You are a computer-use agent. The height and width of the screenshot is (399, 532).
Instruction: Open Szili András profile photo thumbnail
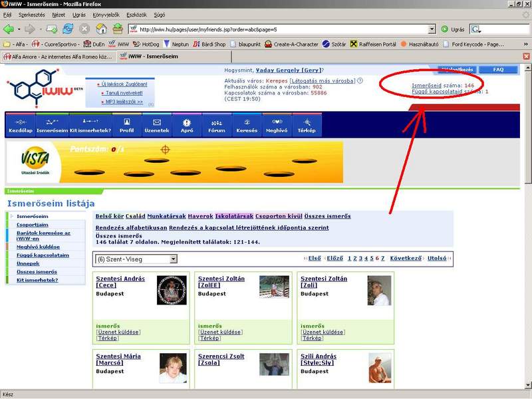pyautogui.click(x=380, y=368)
